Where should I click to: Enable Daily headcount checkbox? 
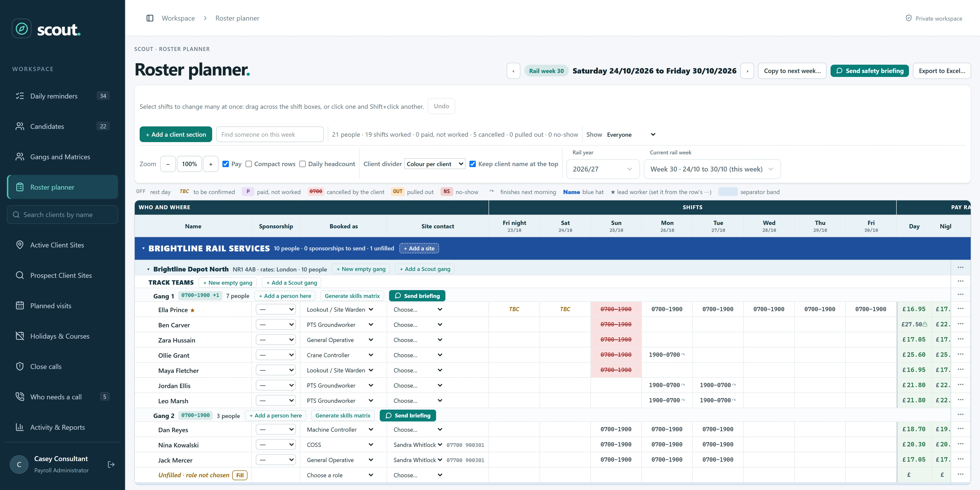coord(303,164)
